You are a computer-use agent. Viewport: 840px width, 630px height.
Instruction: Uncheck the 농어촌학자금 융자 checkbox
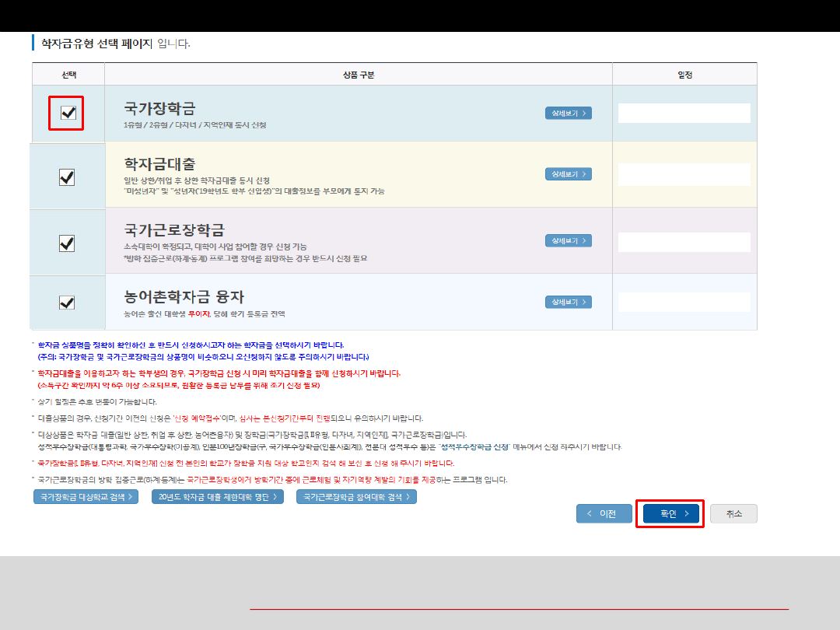pyautogui.click(x=67, y=303)
